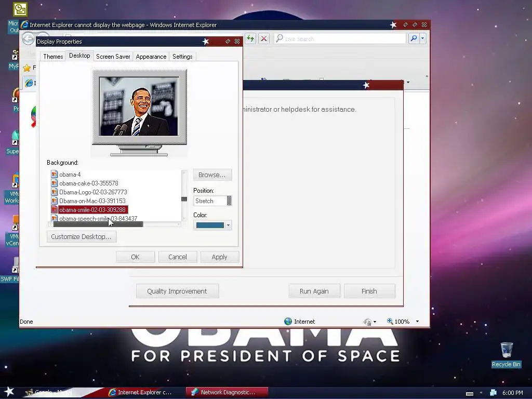Select obama-speech-smile-03-843437 background

(x=98, y=219)
